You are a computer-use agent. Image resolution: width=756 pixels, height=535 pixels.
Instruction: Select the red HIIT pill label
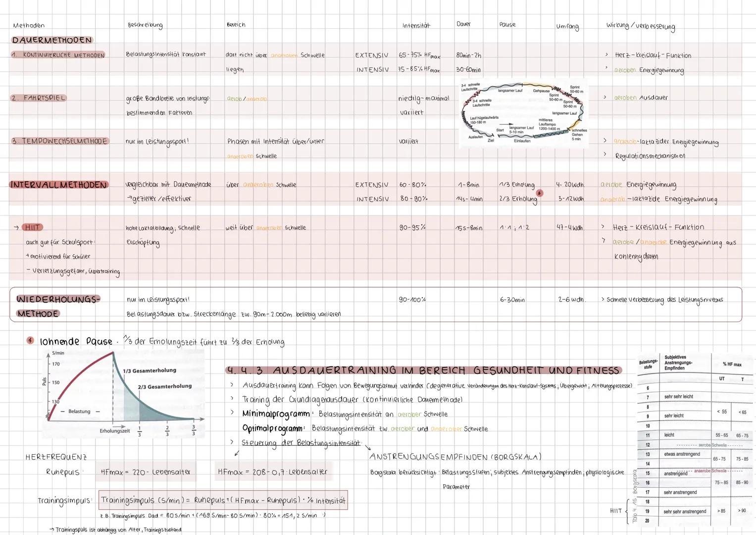coord(32,227)
